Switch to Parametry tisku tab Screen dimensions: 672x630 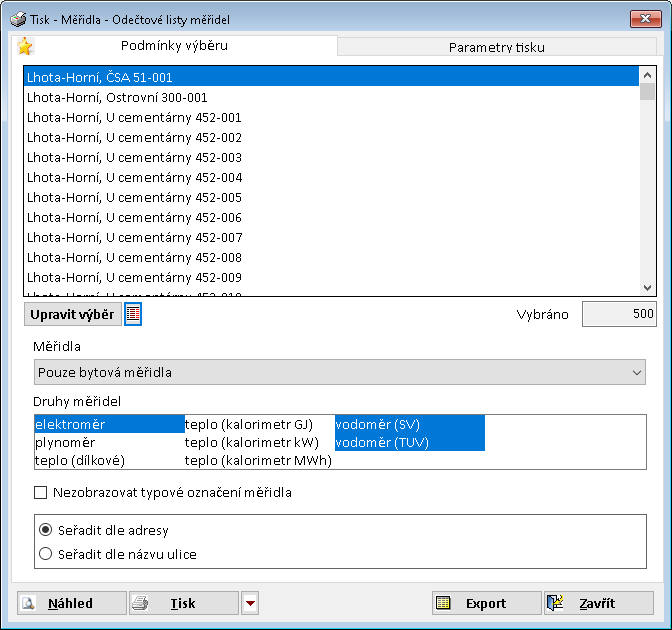click(496, 47)
